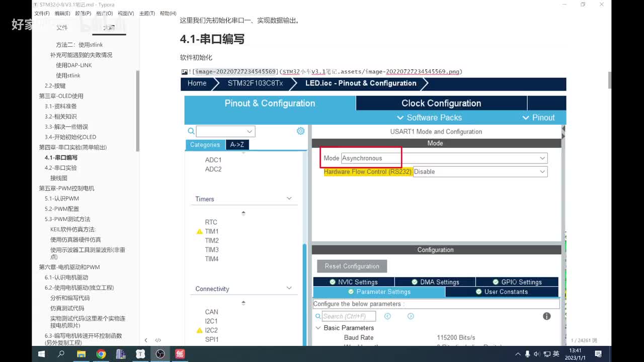Open the 格式(O) menu

(x=105, y=14)
